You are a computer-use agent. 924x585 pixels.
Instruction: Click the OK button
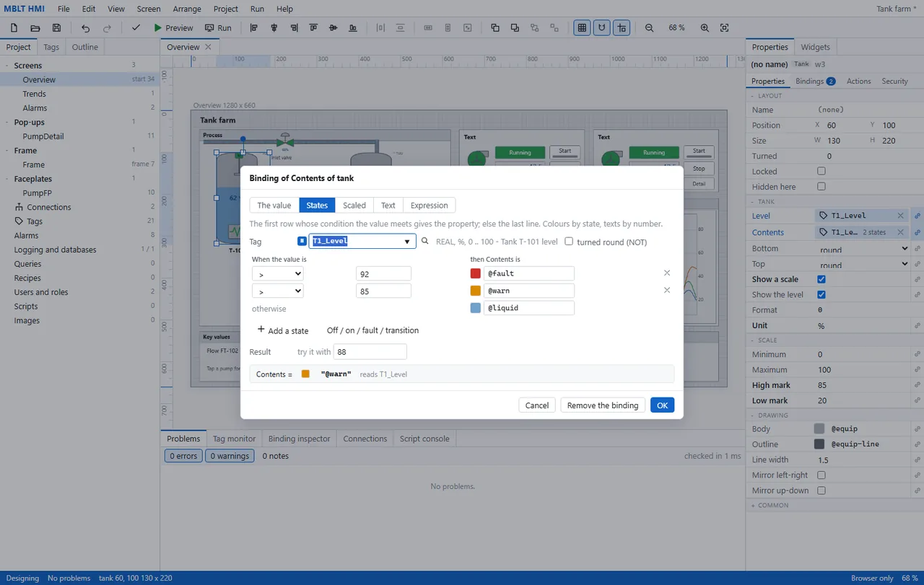point(662,405)
